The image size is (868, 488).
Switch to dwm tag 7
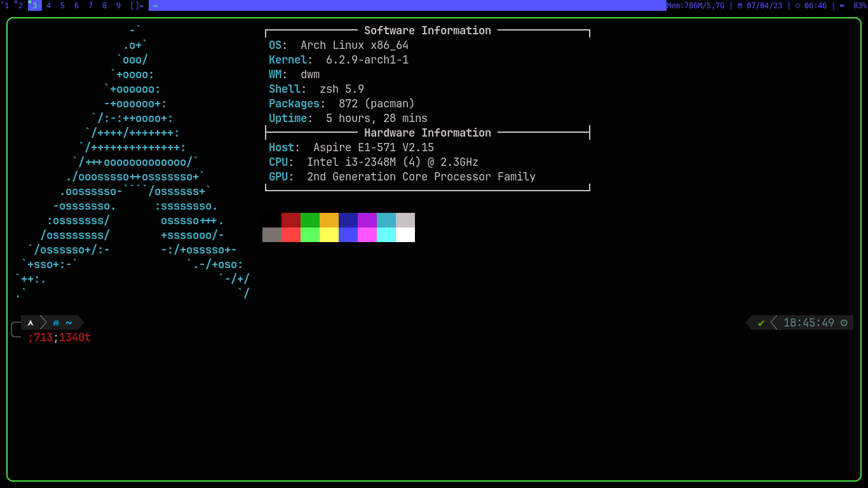pyautogui.click(x=90, y=5)
